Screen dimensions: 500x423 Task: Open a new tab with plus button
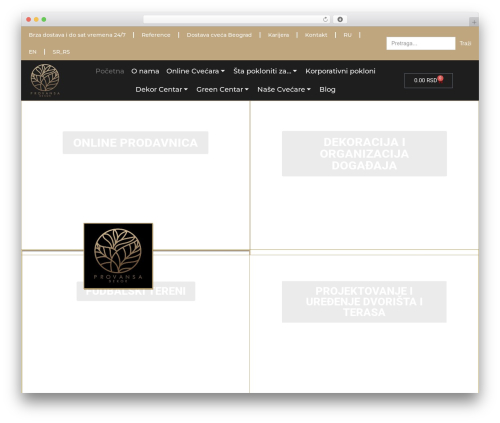pyautogui.click(x=474, y=22)
